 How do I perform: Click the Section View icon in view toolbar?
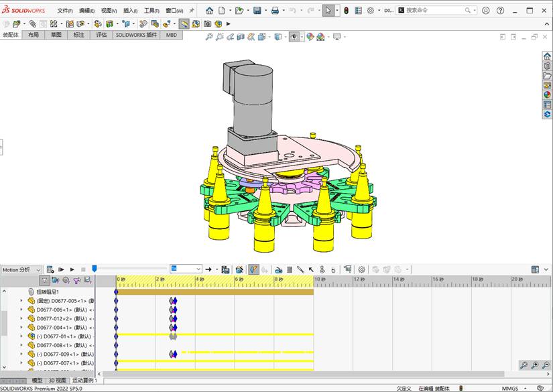241,37
